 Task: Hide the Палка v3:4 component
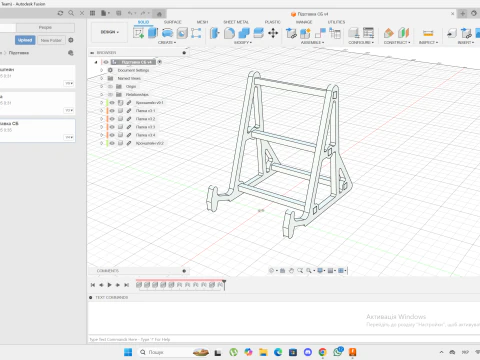112,135
